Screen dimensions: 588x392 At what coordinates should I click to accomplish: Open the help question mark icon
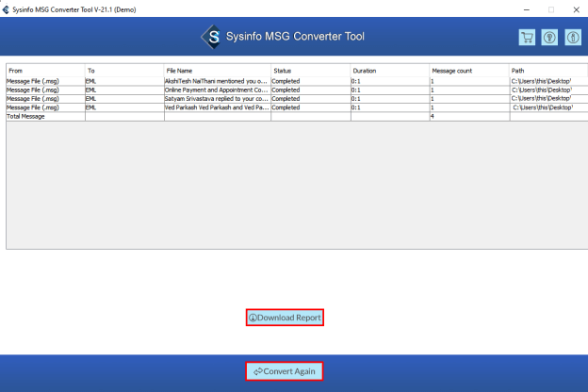coord(548,37)
